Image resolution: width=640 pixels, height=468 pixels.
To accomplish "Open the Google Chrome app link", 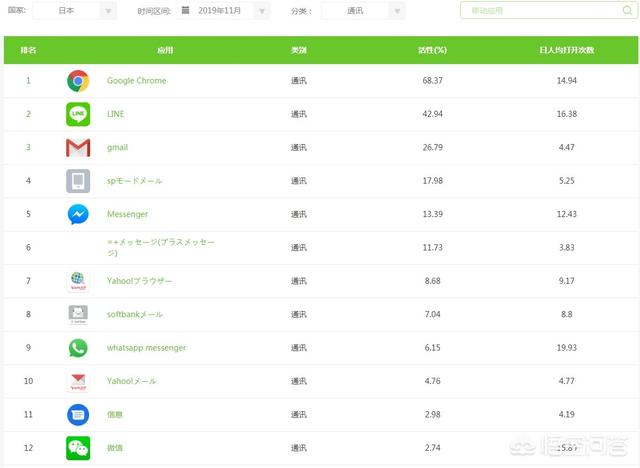I will [x=136, y=81].
